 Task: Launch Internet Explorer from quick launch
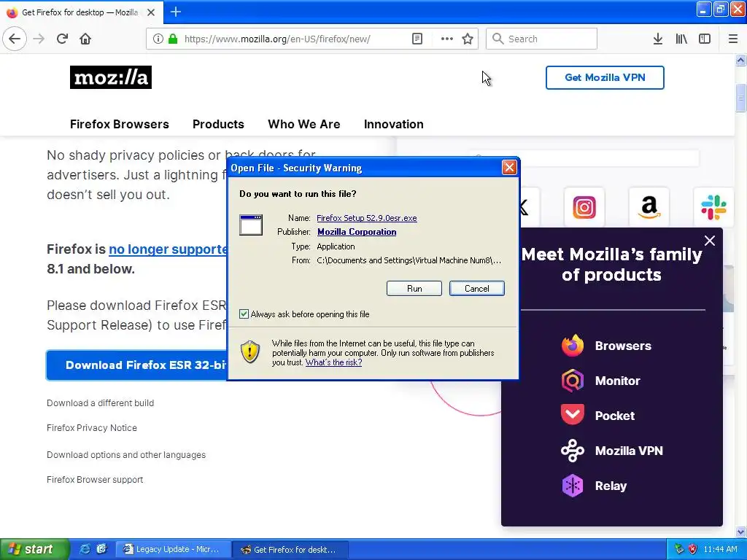(x=85, y=549)
